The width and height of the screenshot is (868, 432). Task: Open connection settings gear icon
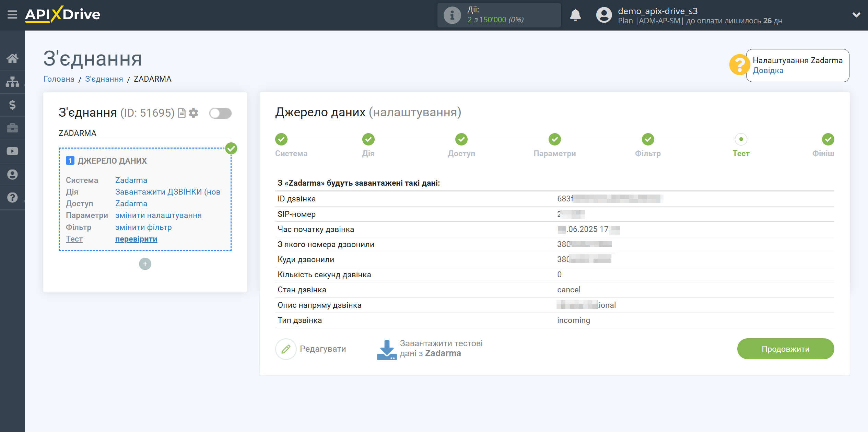point(193,113)
